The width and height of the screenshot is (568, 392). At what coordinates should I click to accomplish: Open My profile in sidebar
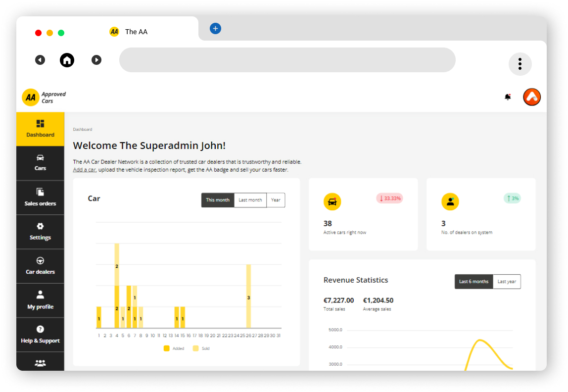40,301
